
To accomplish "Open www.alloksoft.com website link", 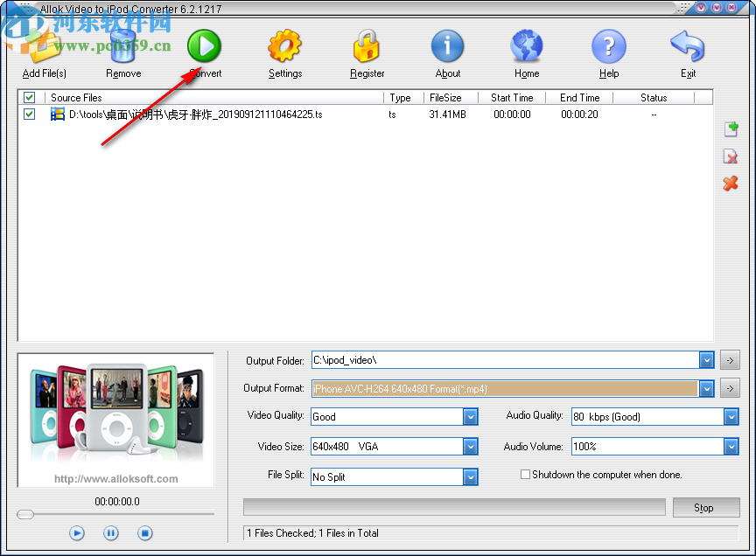I will 115,478.
